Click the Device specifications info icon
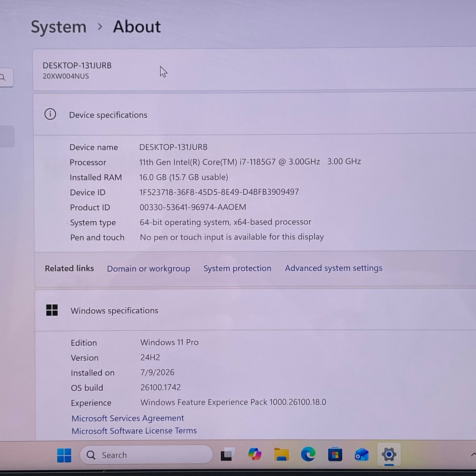The image size is (476, 476). 50,114
